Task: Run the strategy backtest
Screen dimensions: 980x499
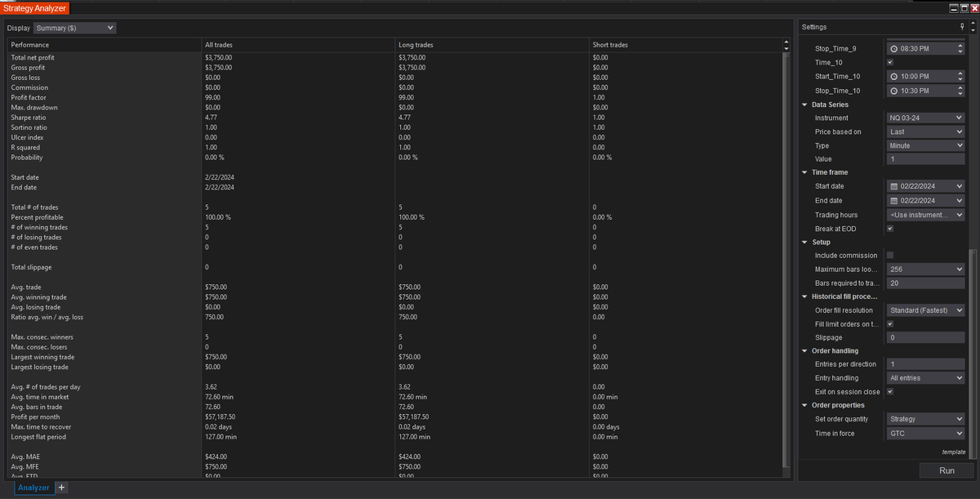Action: 947,470
